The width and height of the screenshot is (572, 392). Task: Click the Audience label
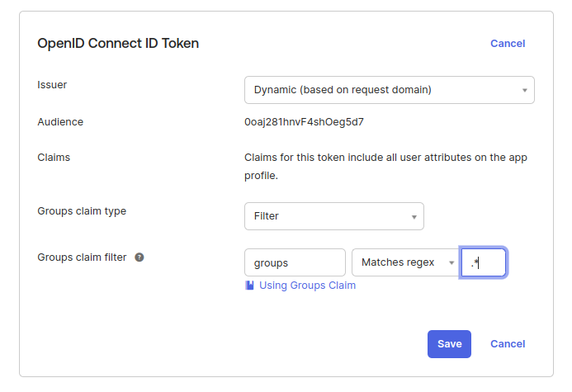(x=60, y=122)
